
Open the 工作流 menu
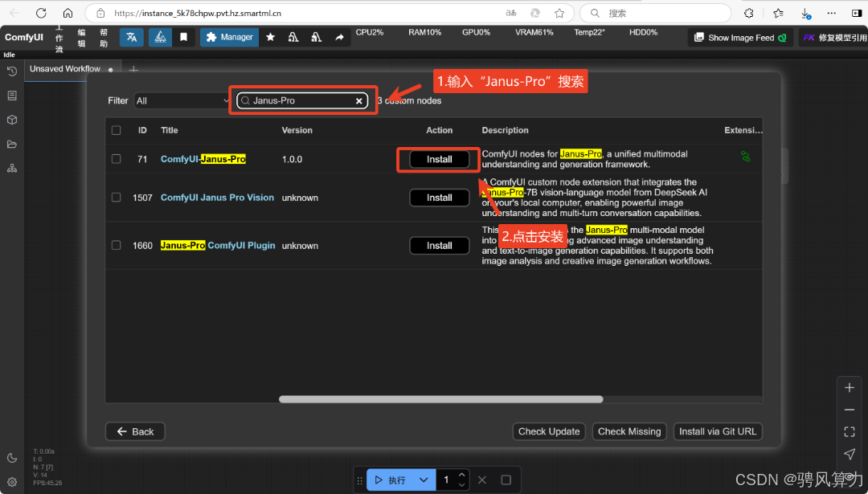tap(59, 38)
